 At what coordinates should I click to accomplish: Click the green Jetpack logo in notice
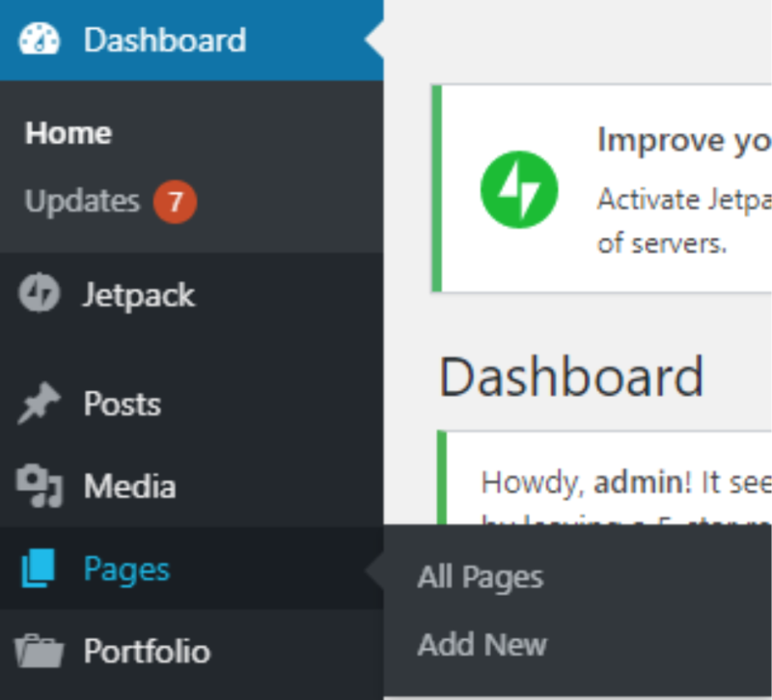[x=519, y=189]
